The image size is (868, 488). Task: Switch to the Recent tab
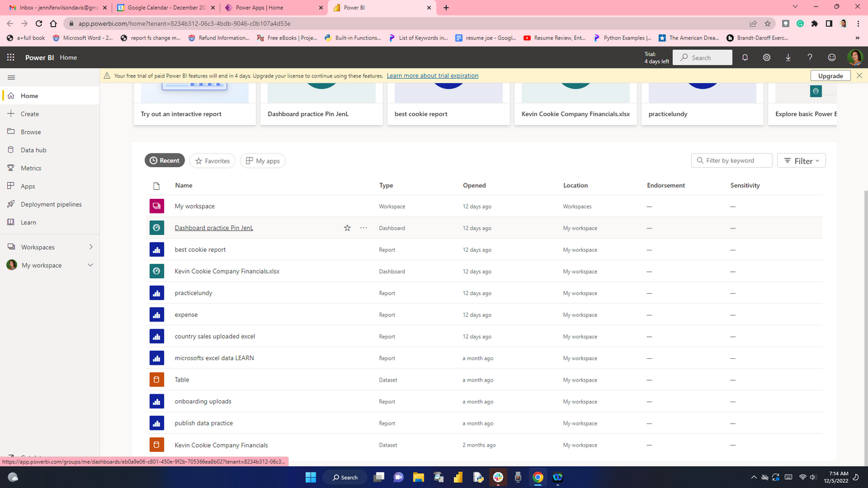pyautogui.click(x=165, y=161)
